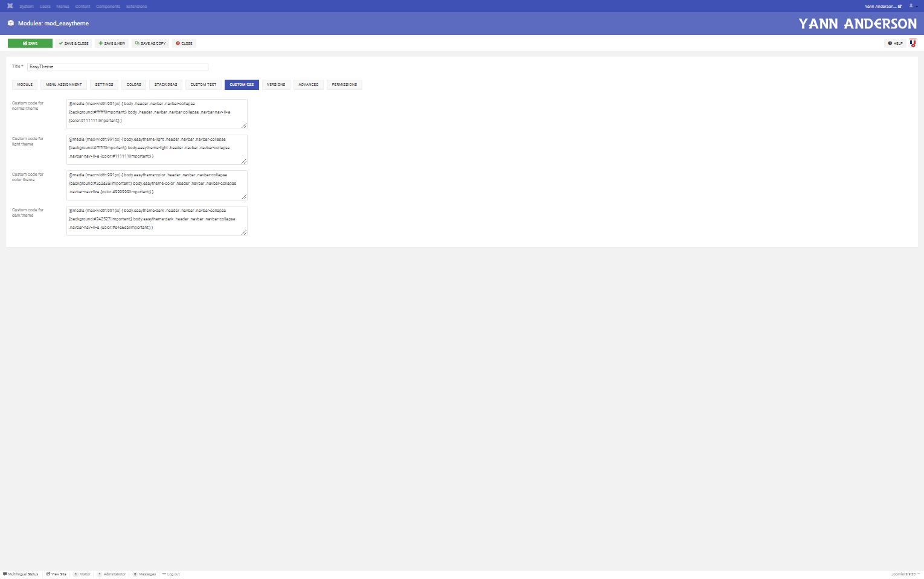Switch to the Menu Assignment tab
924x579 pixels.
[63, 85]
